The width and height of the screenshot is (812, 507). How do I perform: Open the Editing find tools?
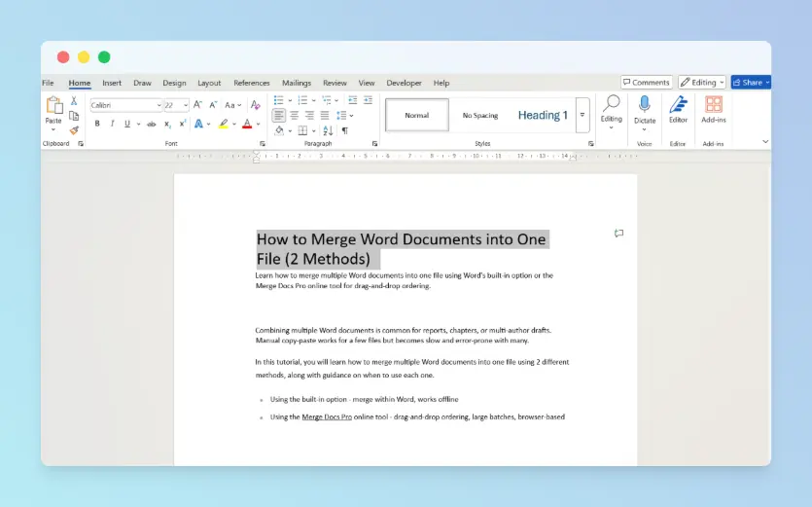(611, 112)
